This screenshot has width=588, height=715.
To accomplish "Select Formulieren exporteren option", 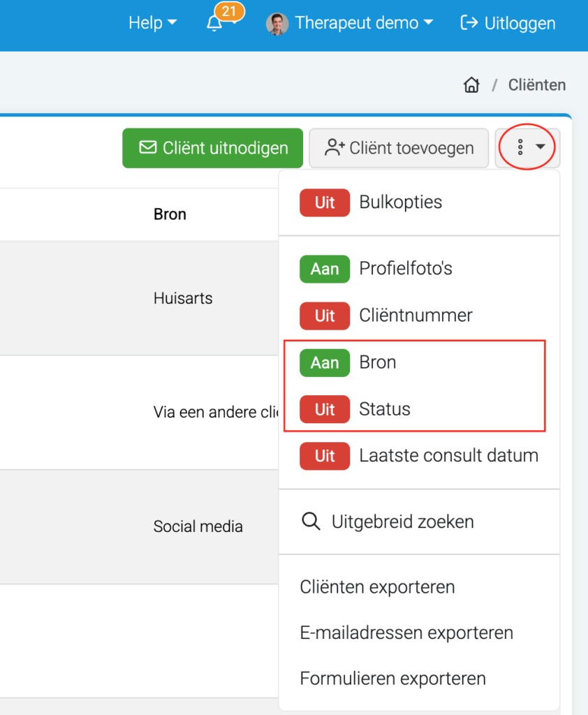I will coord(392,679).
